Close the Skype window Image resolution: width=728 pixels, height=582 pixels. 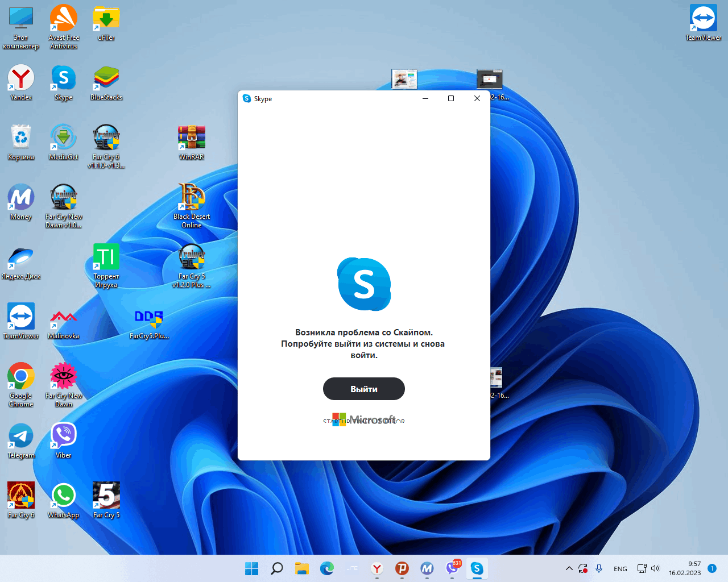(477, 98)
